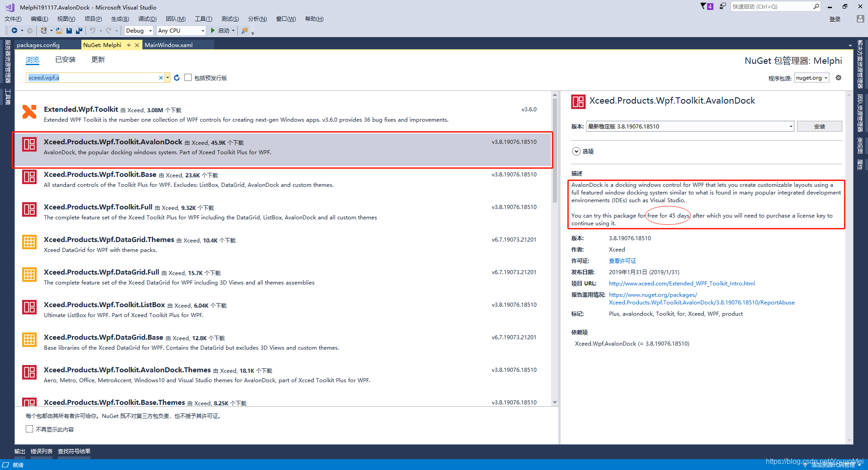Click the Visual Studio logo icon

[x=9, y=7]
